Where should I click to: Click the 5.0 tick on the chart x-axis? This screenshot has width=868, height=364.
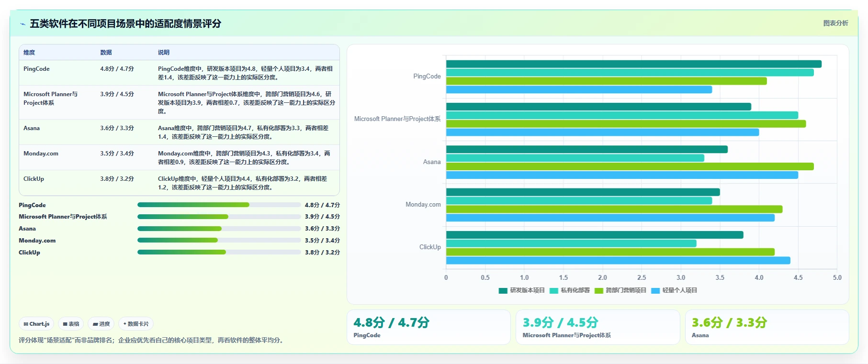[837, 277]
